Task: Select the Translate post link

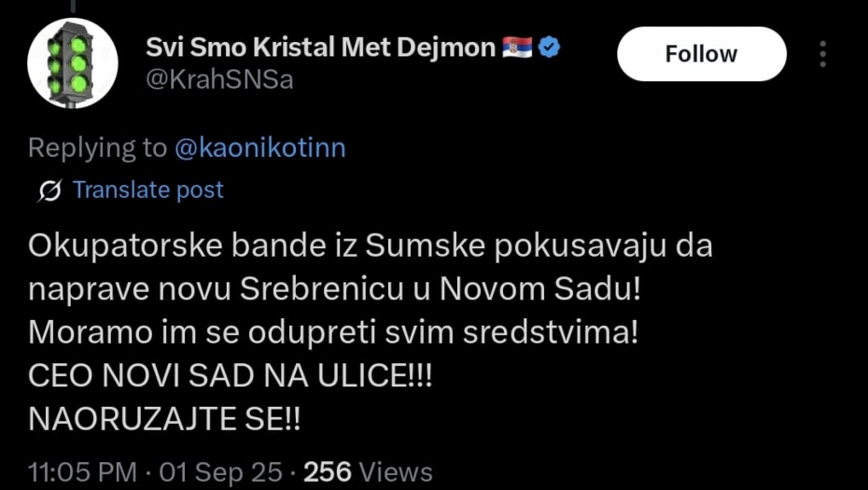Action: (x=147, y=190)
